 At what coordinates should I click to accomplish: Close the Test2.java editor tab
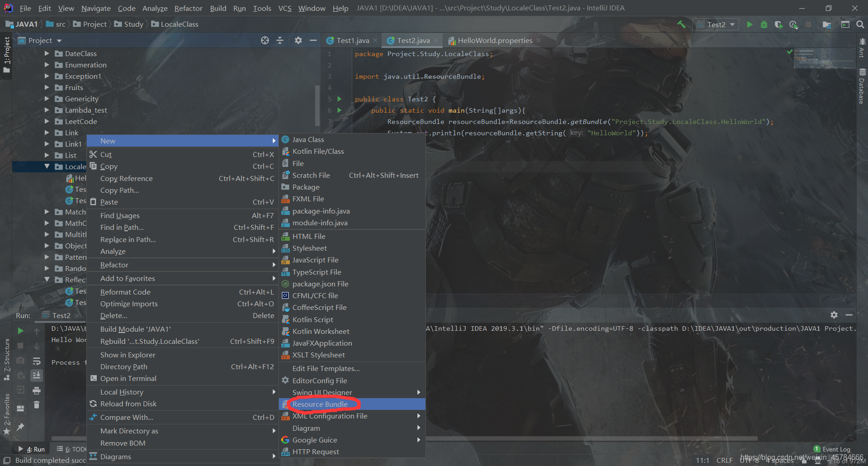pos(436,40)
